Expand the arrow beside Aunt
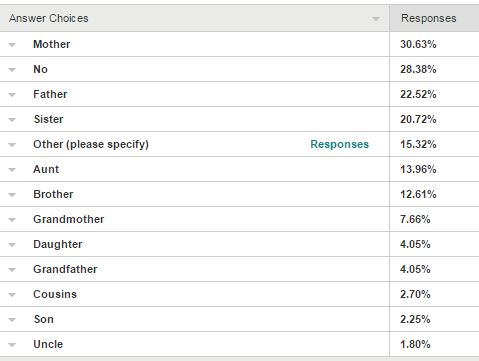Image resolution: width=479 pixels, height=361 pixels. tap(12, 170)
